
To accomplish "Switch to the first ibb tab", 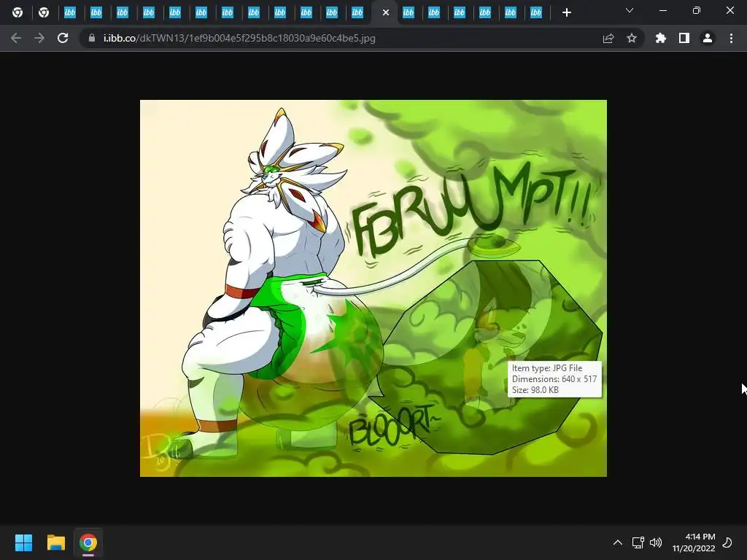I will (x=70, y=12).
